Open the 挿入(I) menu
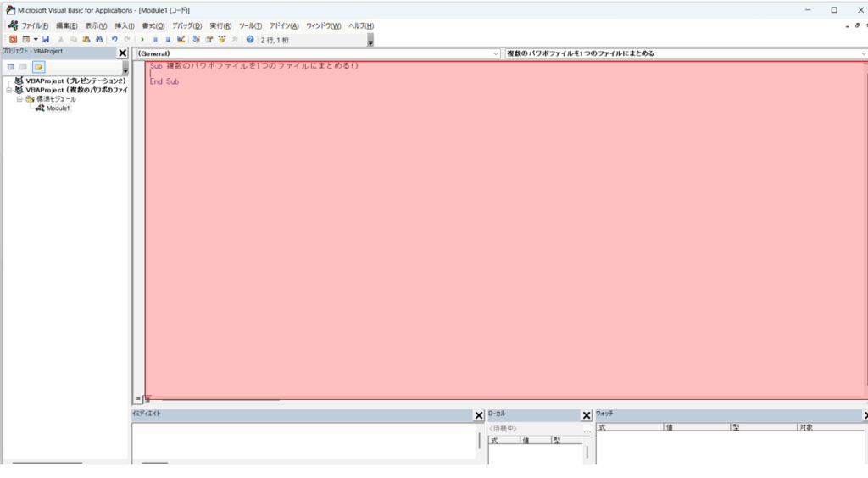Screen dimensions: 868x478 [125, 25]
